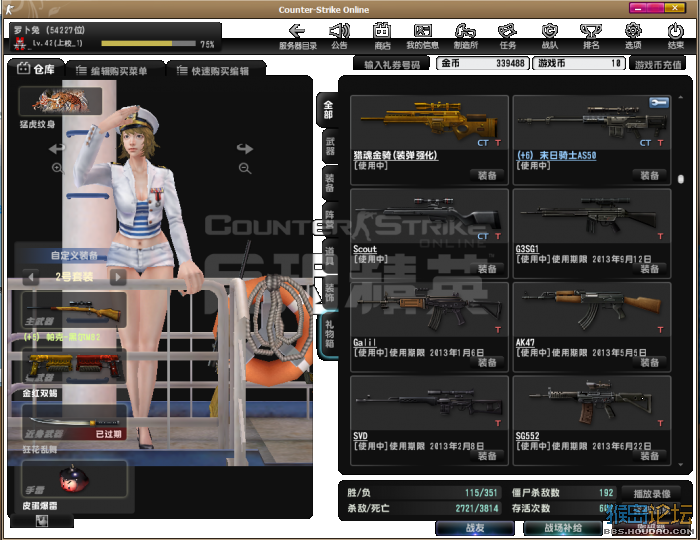Select the 礼物箱 (gift box) category tab
The image size is (700, 540).
coord(329,333)
